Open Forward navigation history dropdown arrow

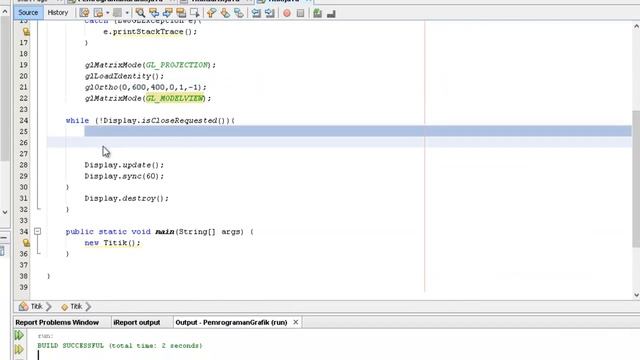(x=127, y=13)
